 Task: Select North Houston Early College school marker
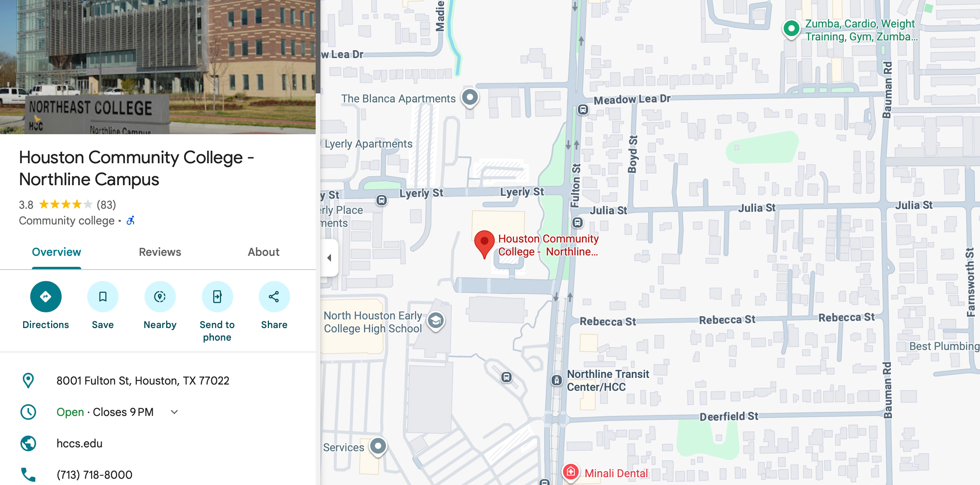point(436,321)
